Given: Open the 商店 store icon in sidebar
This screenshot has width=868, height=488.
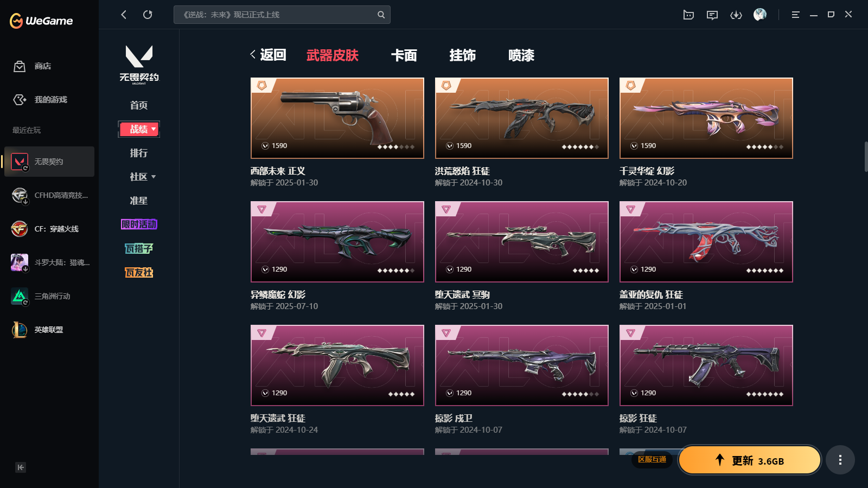Looking at the screenshot, I should click(20, 66).
